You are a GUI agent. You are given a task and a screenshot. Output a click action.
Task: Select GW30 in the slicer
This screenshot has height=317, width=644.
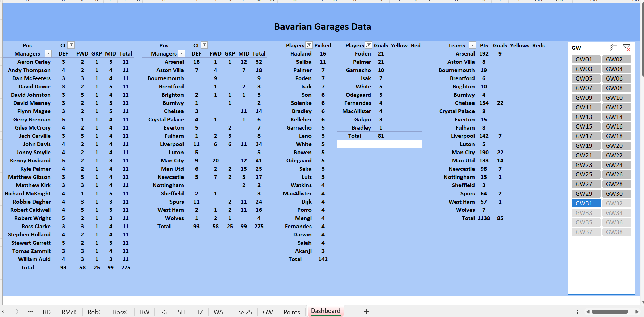pos(617,194)
